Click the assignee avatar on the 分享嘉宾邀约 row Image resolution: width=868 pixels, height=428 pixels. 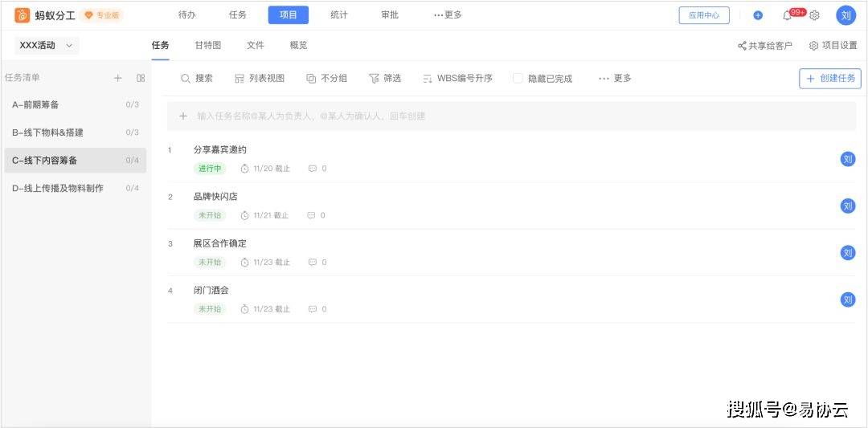pyautogui.click(x=848, y=159)
